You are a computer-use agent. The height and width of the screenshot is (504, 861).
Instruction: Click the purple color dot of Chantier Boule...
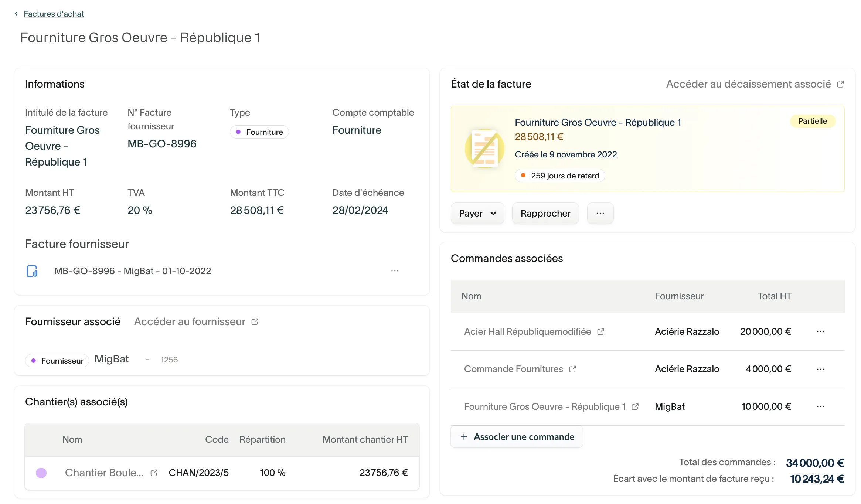[41, 473]
